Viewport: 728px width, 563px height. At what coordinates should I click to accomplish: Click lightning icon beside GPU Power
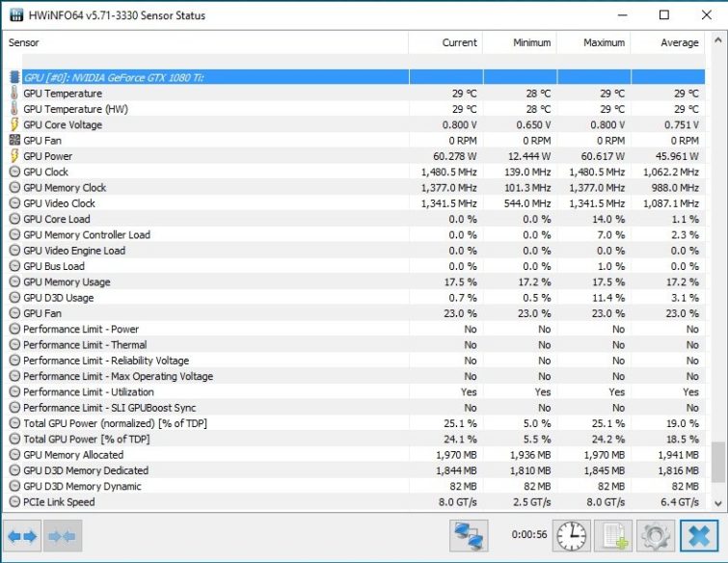[x=14, y=156]
